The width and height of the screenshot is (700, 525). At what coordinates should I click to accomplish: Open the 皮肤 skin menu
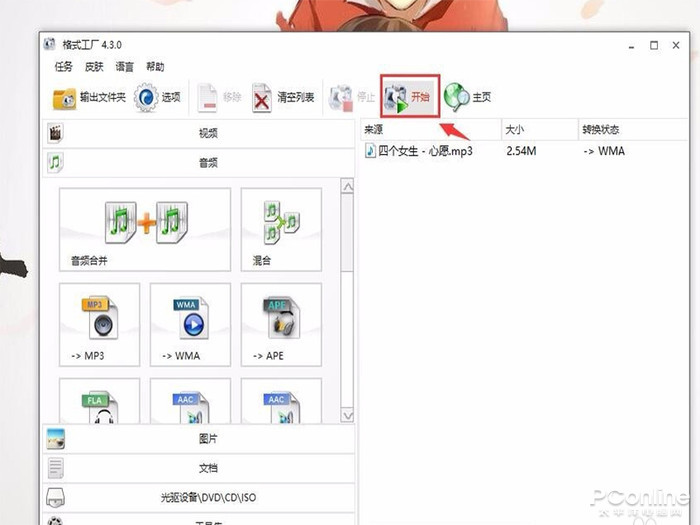[94, 67]
